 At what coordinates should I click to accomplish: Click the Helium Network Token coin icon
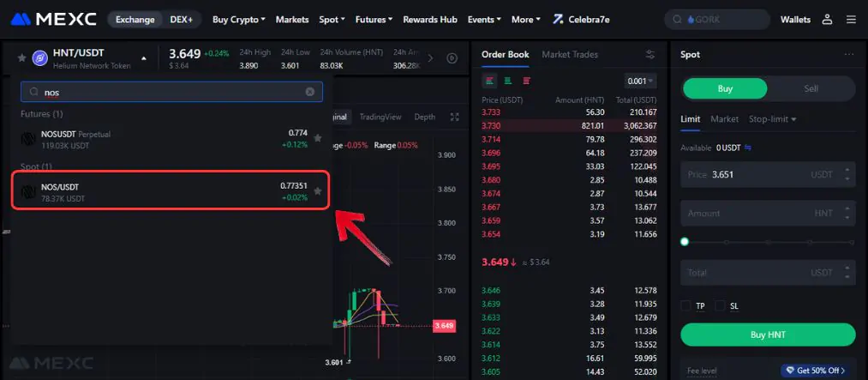click(x=40, y=58)
